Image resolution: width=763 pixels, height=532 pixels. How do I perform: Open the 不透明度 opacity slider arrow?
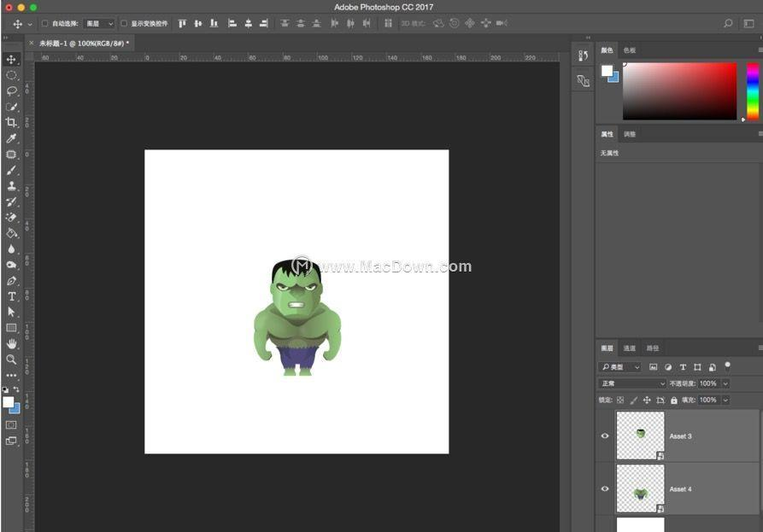click(725, 383)
